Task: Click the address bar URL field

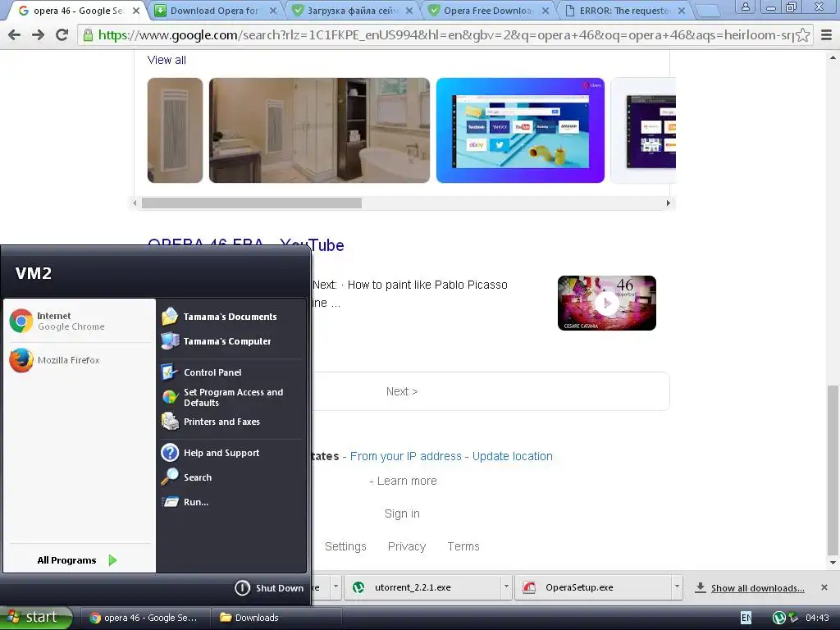Action: (x=445, y=35)
